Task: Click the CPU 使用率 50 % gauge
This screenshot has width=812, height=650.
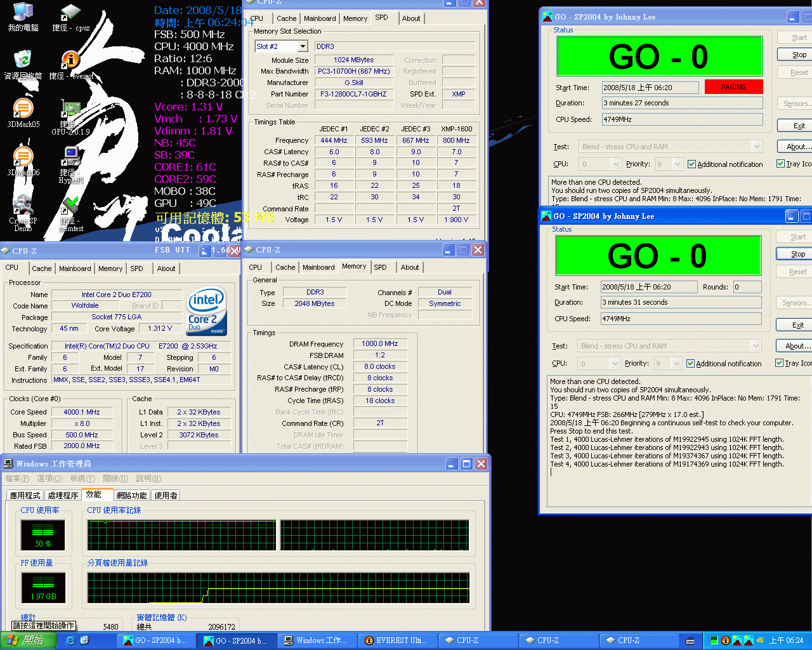Action: pos(43,535)
